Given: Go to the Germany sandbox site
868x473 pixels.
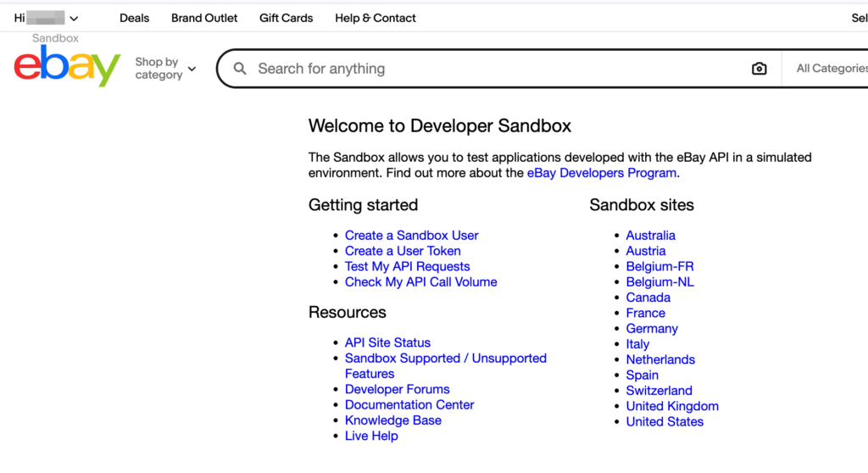Looking at the screenshot, I should pyautogui.click(x=652, y=328).
